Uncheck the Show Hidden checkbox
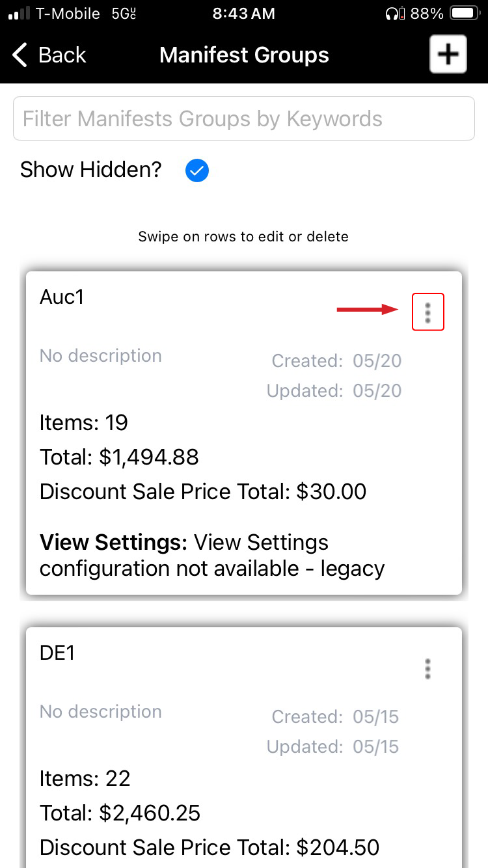The width and height of the screenshot is (488, 868). tap(197, 170)
